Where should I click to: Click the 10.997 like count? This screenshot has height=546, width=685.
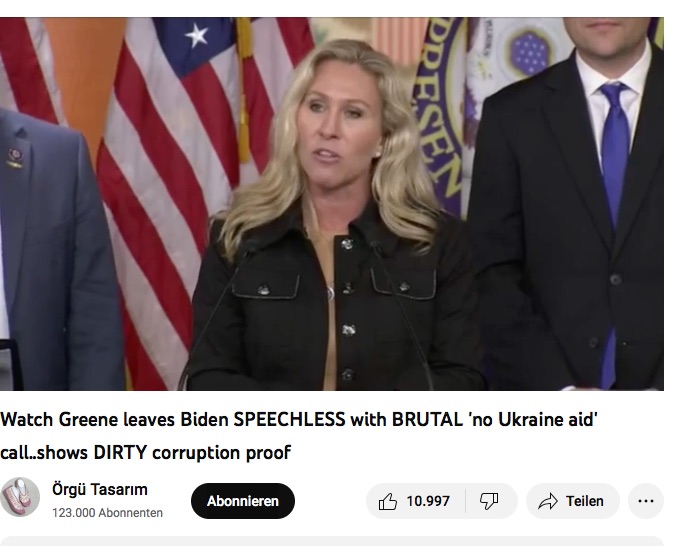click(x=428, y=501)
